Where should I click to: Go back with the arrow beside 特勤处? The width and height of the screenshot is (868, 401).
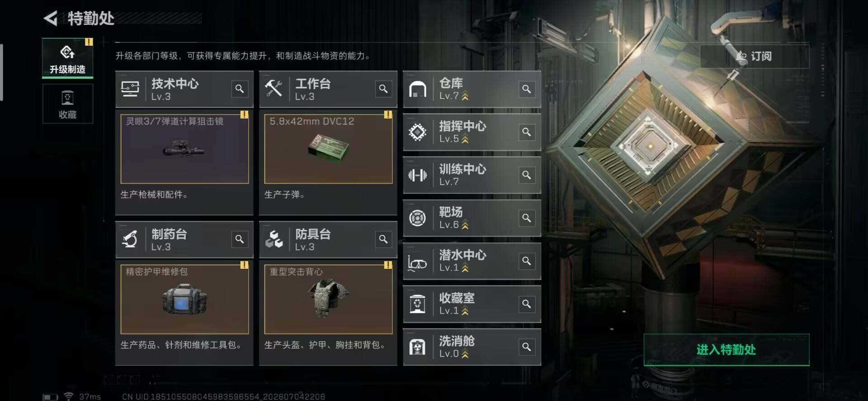[x=51, y=19]
